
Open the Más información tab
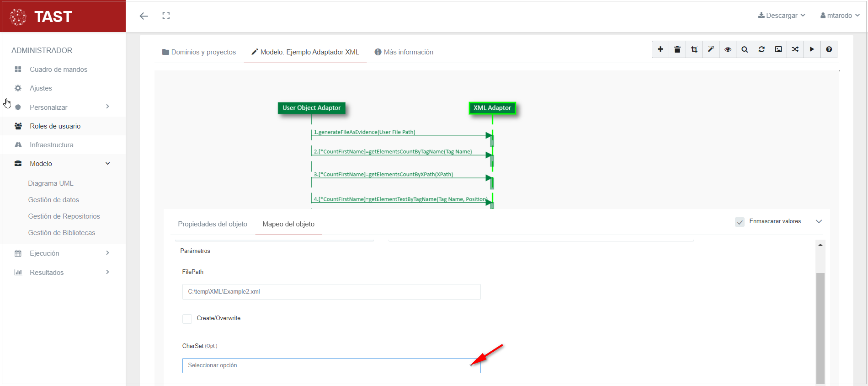point(404,52)
